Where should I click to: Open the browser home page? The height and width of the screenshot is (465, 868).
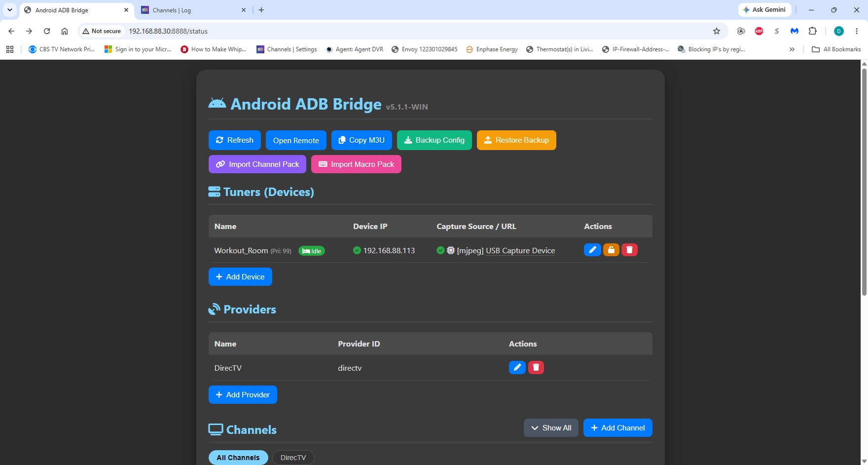(x=65, y=31)
